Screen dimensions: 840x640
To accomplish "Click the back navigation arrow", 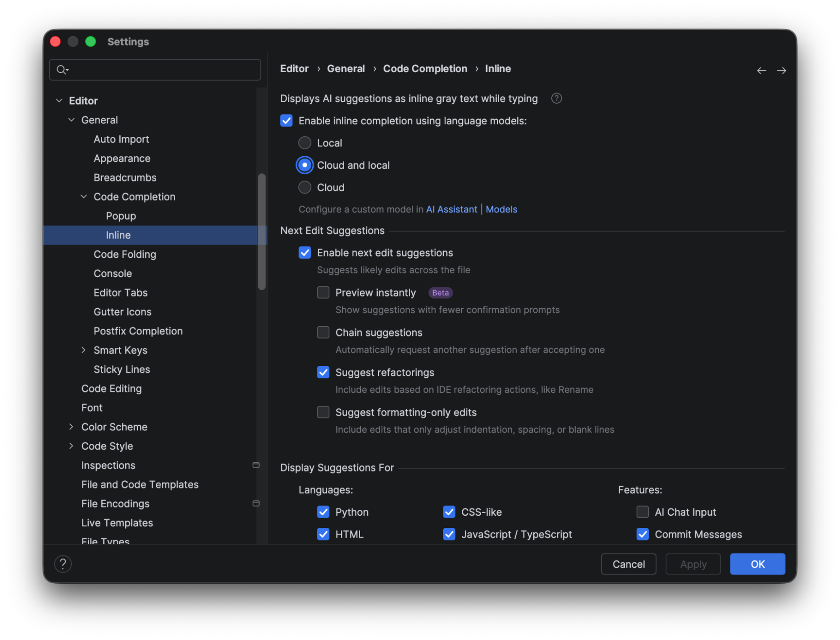I will (761, 71).
